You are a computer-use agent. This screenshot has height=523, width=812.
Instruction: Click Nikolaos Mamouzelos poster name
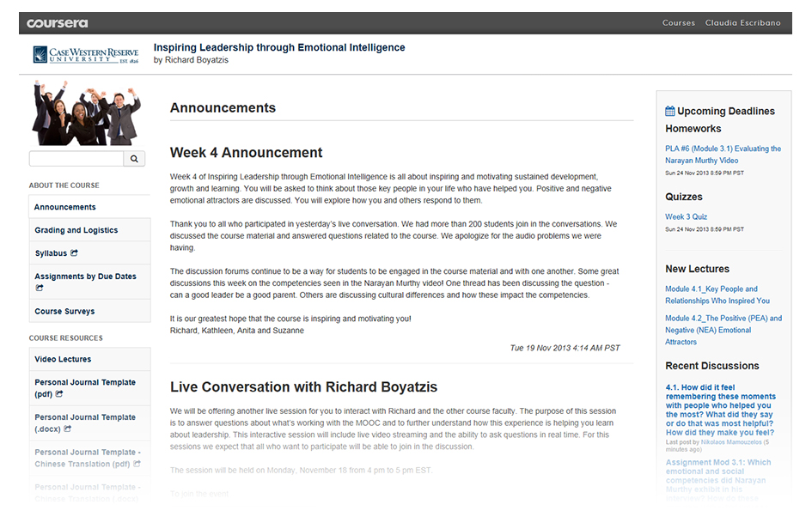(730, 442)
